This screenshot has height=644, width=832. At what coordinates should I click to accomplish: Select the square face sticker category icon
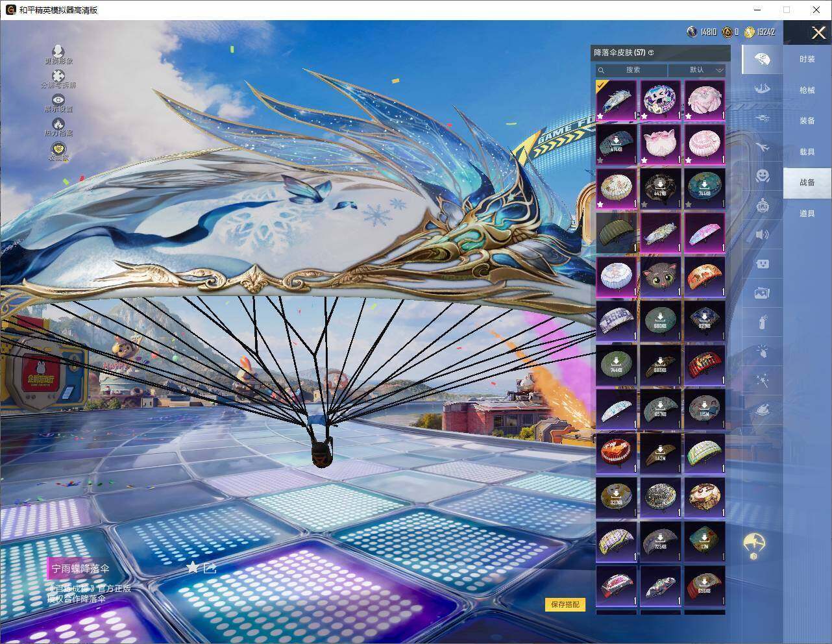pos(763,264)
